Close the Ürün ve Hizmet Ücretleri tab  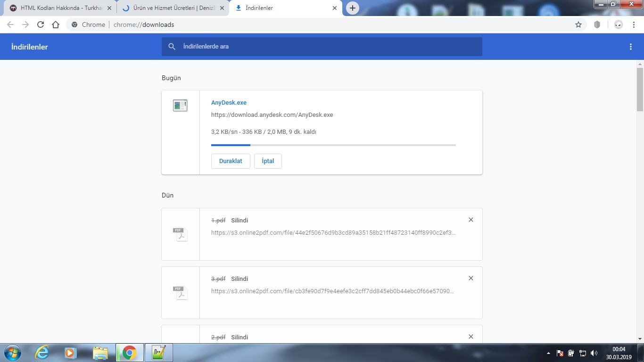222,8
